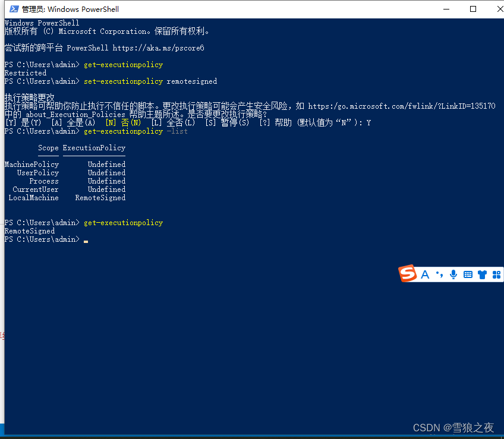Open the Sogou toolbox grid icon
The width and height of the screenshot is (504, 439).
(x=496, y=274)
